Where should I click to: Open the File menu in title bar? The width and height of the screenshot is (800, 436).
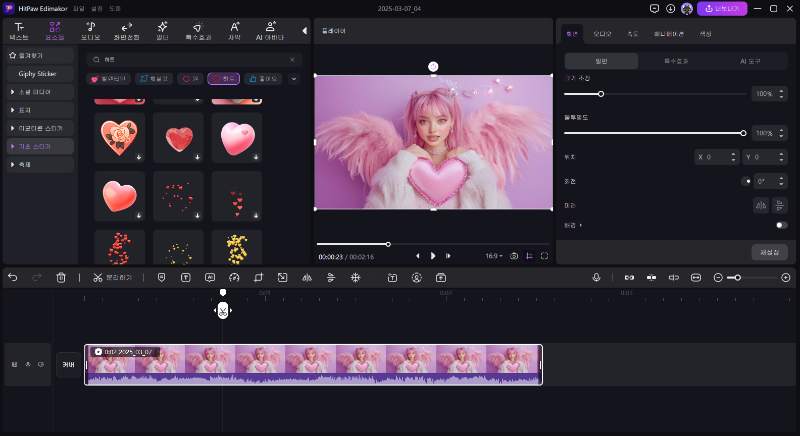click(79, 8)
